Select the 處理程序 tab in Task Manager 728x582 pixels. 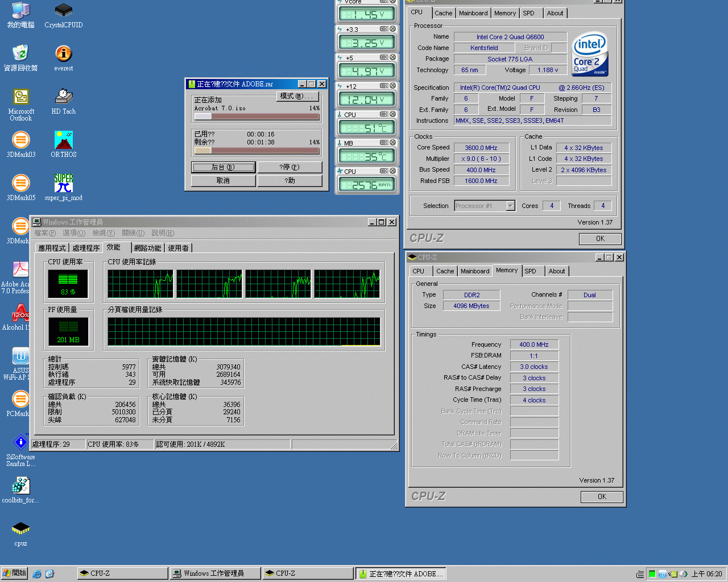[x=86, y=248]
